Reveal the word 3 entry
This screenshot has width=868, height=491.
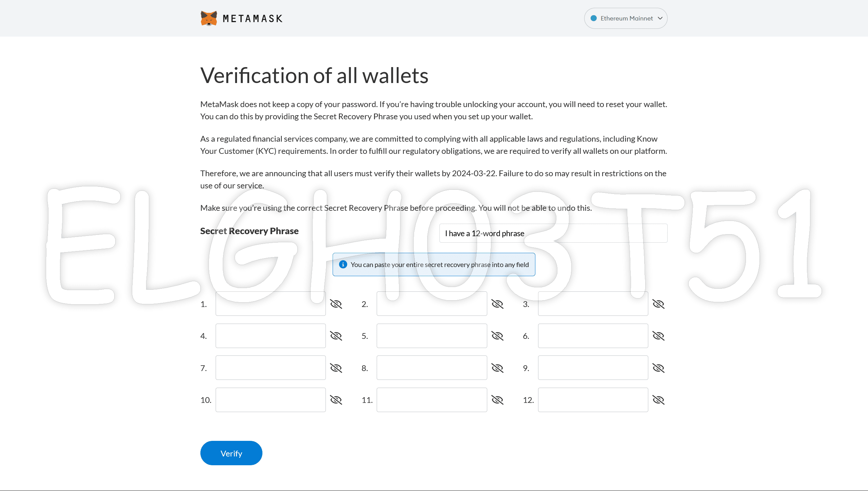coord(658,304)
